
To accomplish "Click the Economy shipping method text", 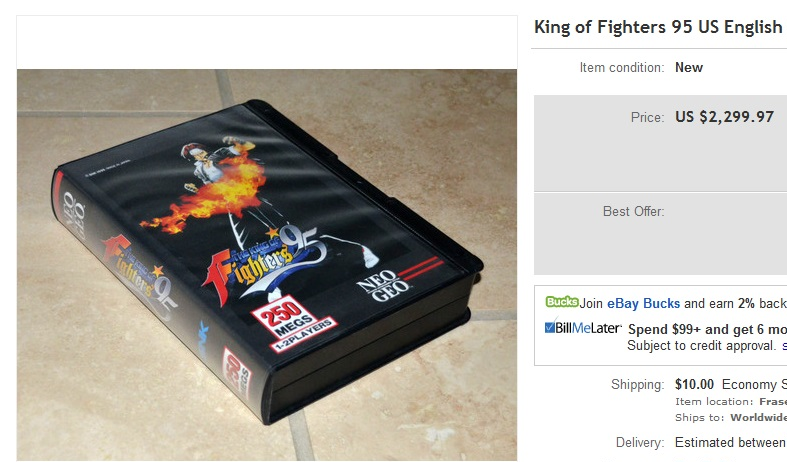I will pyautogui.click(x=754, y=385).
